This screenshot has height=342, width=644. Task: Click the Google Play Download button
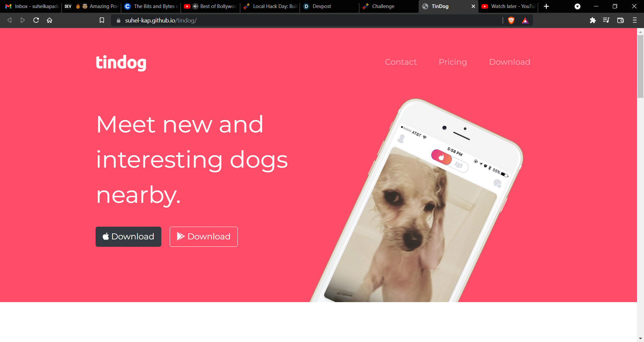pyautogui.click(x=204, y=237)
